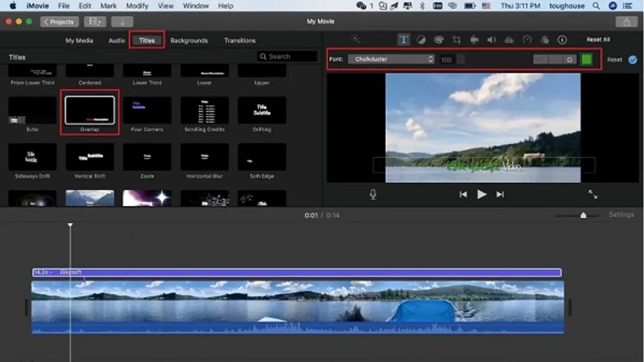
Task: Toggle the media library filmstrip button
Action: tap(95, 22)
